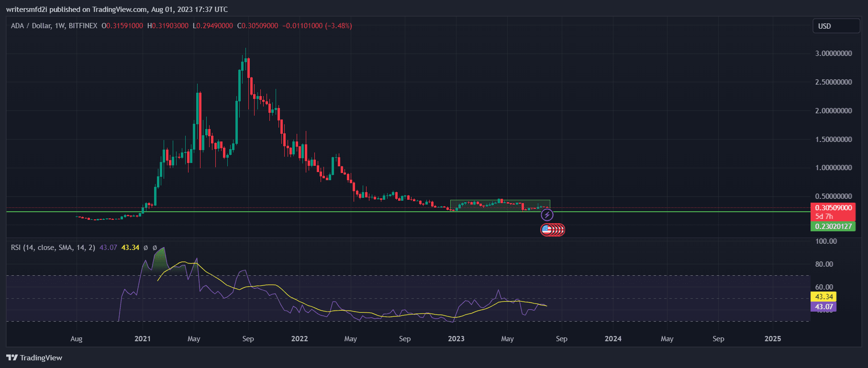Click the green horizontal support line
Viewport: 868px width, 368px height.
coord(287,211)
